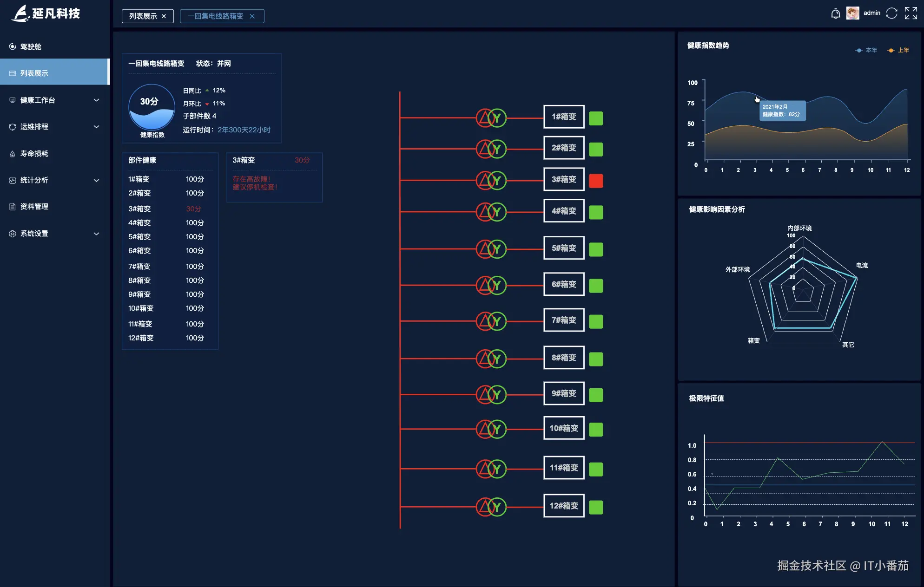Screen dimensions: 924x587
Task: Click the transformer symbol on 10#箱变 line
Action: click(x=491, y=429)
